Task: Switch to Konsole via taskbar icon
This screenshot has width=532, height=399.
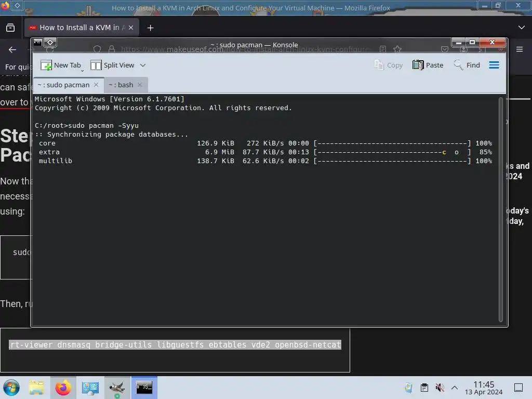Action: click(x=144, y=388)
